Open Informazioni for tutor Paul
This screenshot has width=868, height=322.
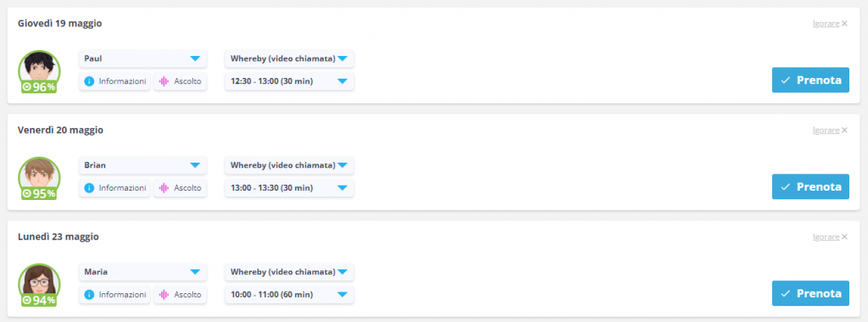pos(114,81)
